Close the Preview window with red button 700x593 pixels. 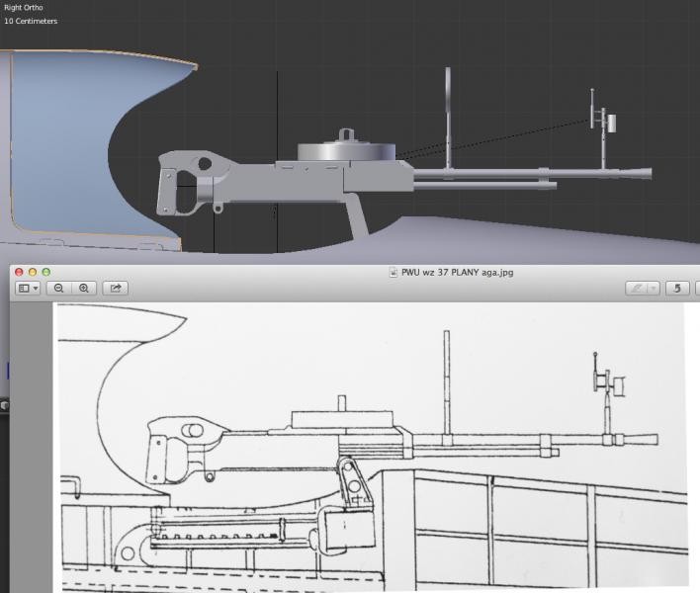pos(20,272)
